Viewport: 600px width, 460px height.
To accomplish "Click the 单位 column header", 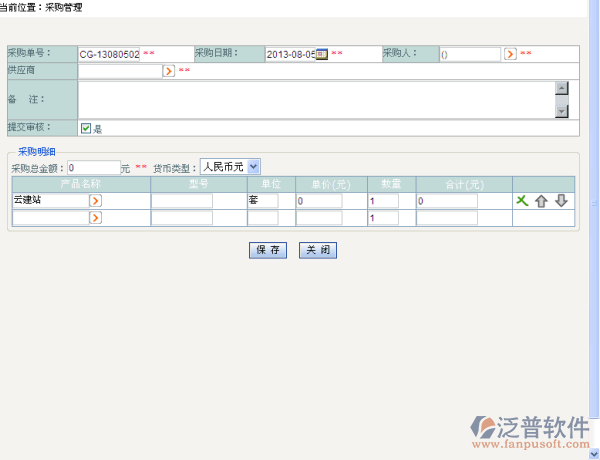I will coord(271,184).
